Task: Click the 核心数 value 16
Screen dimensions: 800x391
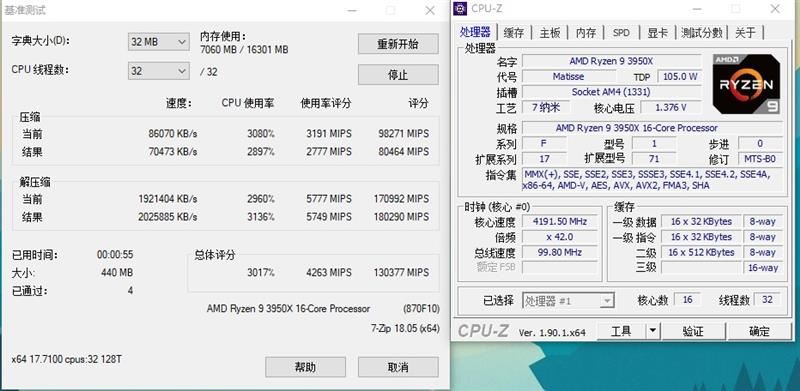Action: pos(687,300)
